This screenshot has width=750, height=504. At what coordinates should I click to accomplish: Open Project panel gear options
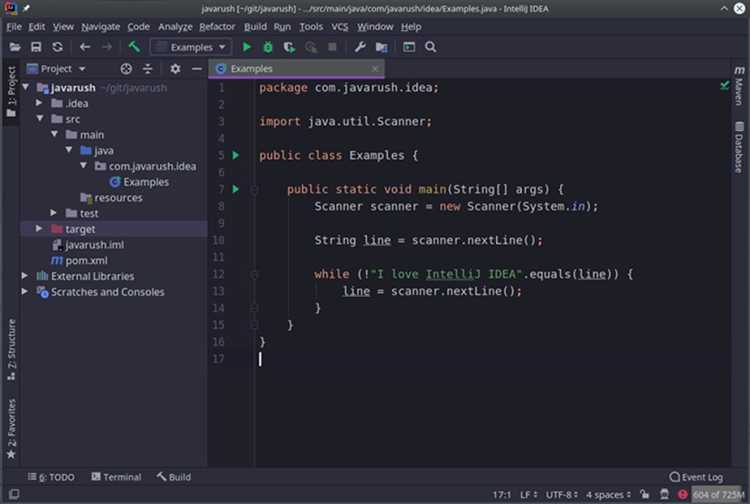coord(176,69)
